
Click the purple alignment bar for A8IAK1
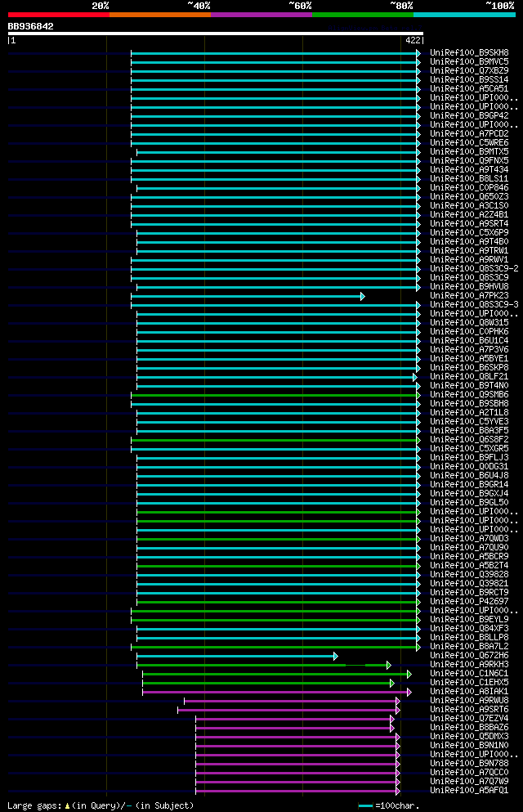pos(277,692)
